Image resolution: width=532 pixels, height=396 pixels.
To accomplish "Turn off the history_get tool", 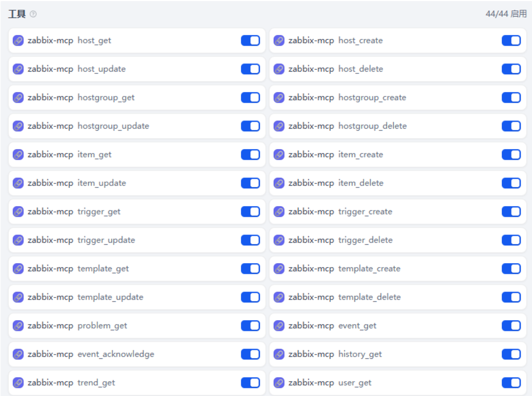I will (512, 354).
